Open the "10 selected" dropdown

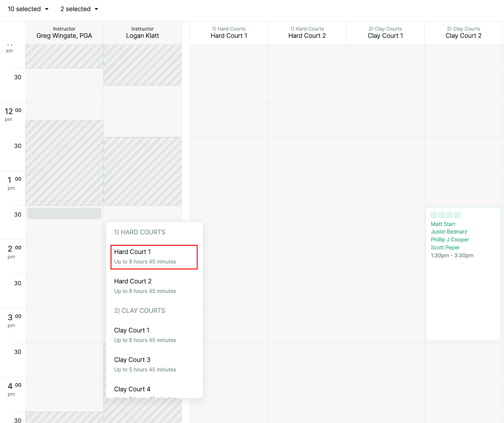(x=28, y=9)
